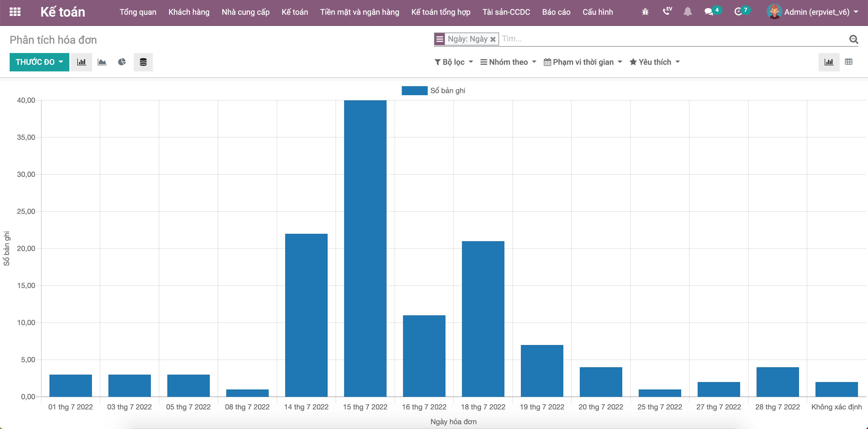Image resolution: width=868 pixels, height=429 pixels.
Task: Click the search magnifier icon
Action: tap(854, 39)
